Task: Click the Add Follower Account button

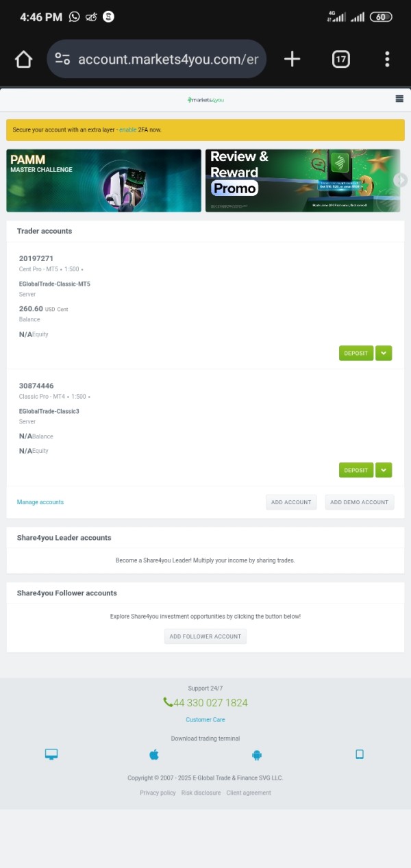Action: (x=206, y=636)
